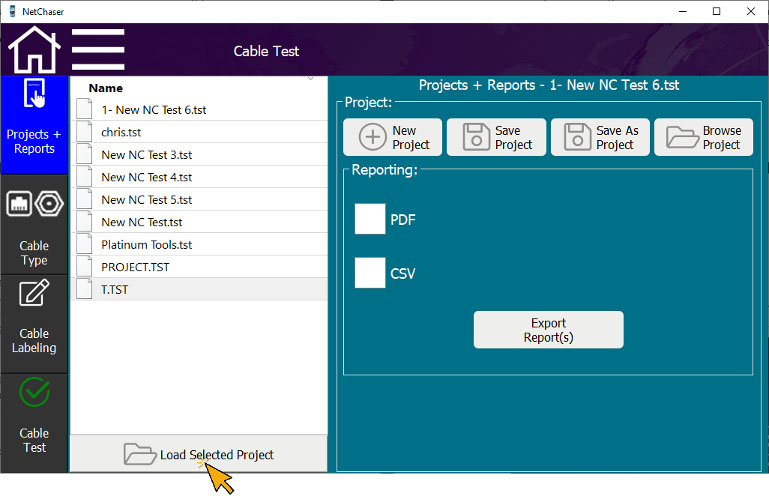Select chris.tst in the file list
769x496 pixels.
click(123, 132)
